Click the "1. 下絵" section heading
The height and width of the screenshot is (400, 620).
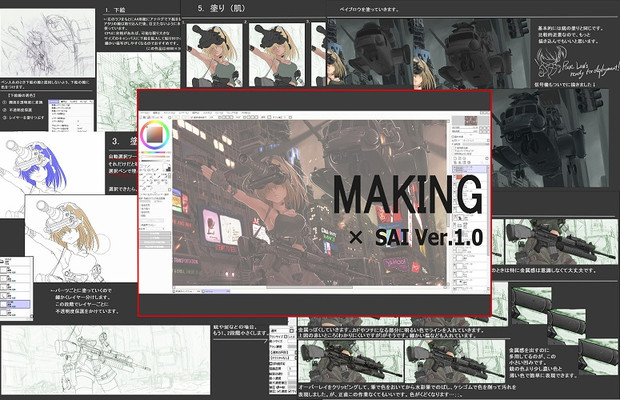(x=115, y=9)
